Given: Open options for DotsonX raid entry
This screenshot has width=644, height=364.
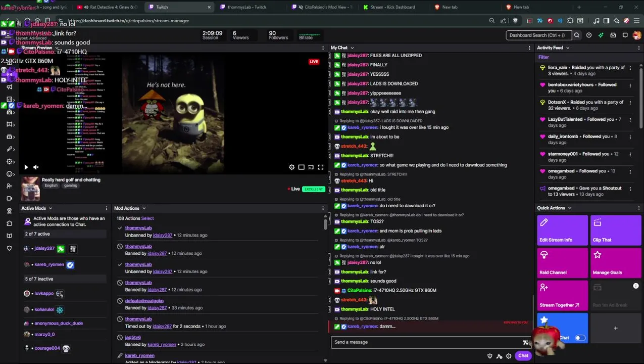Looking at the screenshot, I should [630, 102].
